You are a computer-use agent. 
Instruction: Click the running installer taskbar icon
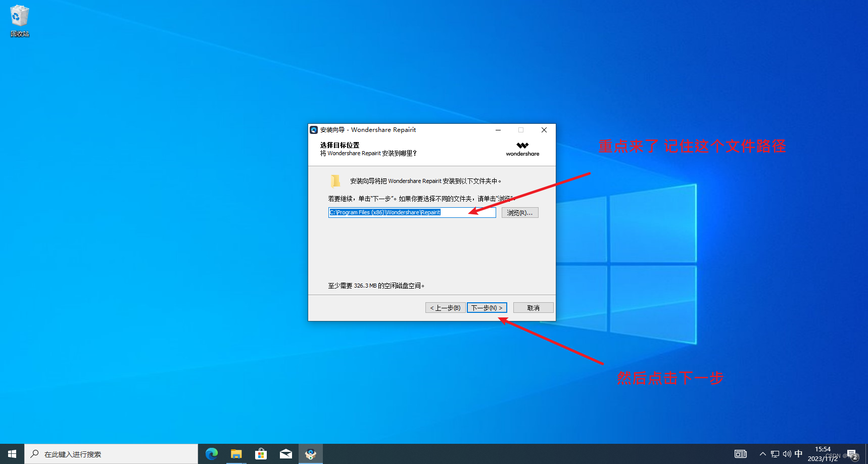310,454
